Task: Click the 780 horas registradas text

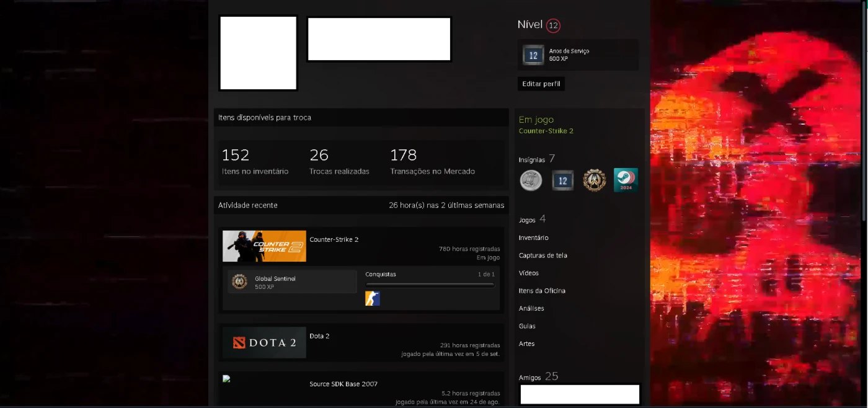Action: click(469, 249)
